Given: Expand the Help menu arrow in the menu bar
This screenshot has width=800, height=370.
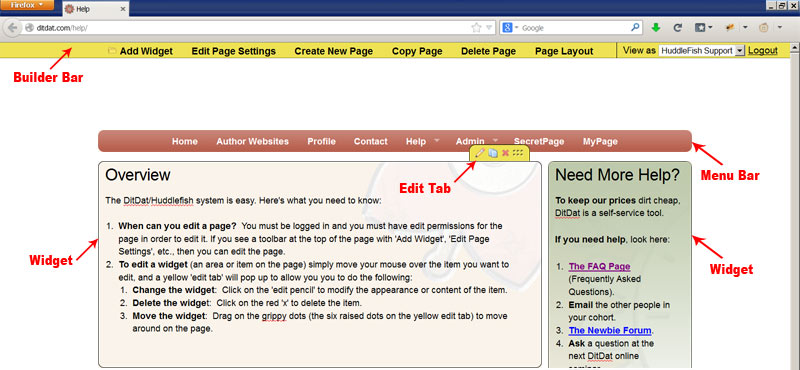Looking at the screenshot, I should [437, 139].
